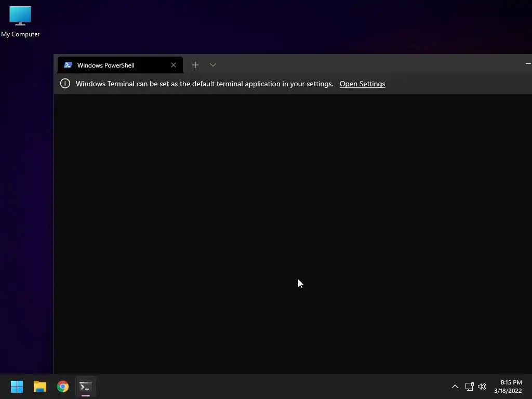532x399 pixels.
Task: Click inside the PowerShell terminal pane
Action: [293, 234]
